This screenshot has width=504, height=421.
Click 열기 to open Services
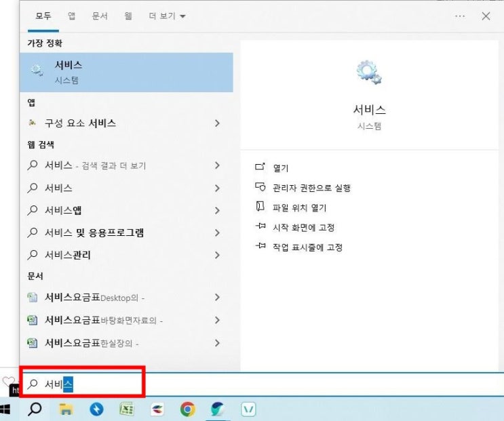281,168
